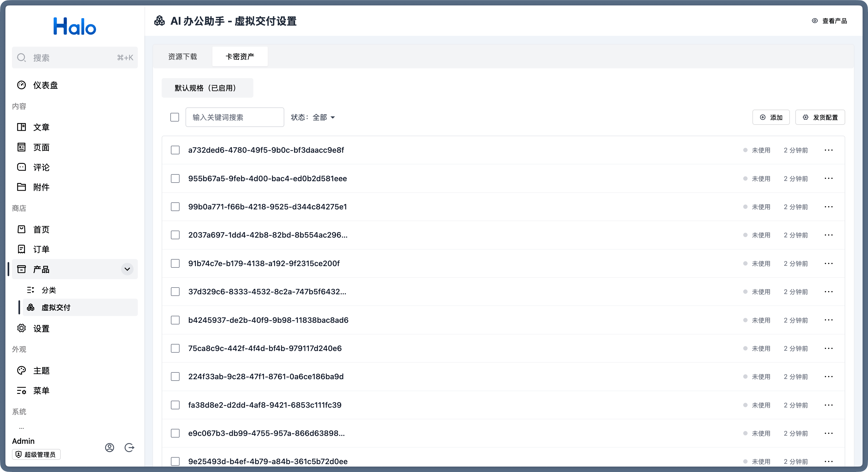The image size is (868, 472).
Task: Click the user profile icon beside Admin
Action: tap(110, 447)
